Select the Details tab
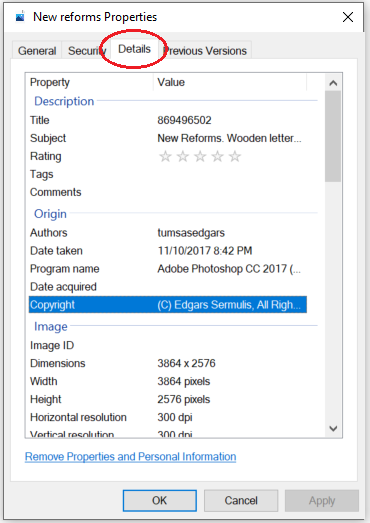The height and width of the screenshot is (523, 370). [x=134, y=49]
